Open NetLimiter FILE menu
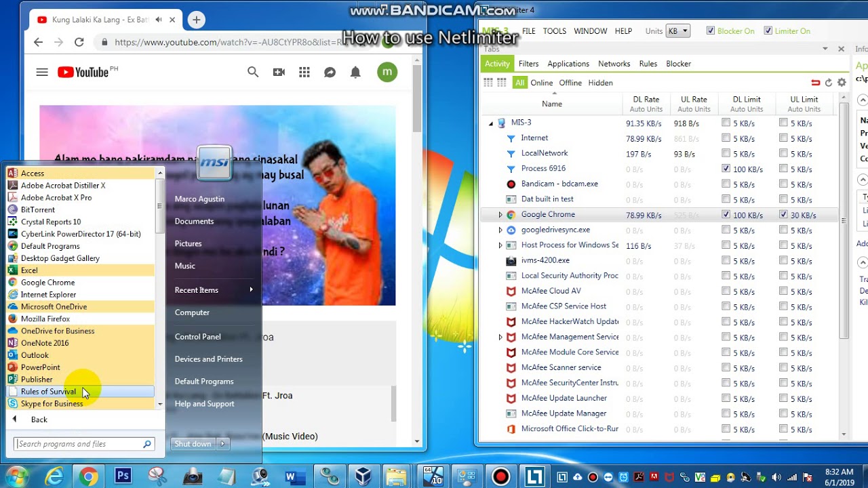 pos(529,31)
